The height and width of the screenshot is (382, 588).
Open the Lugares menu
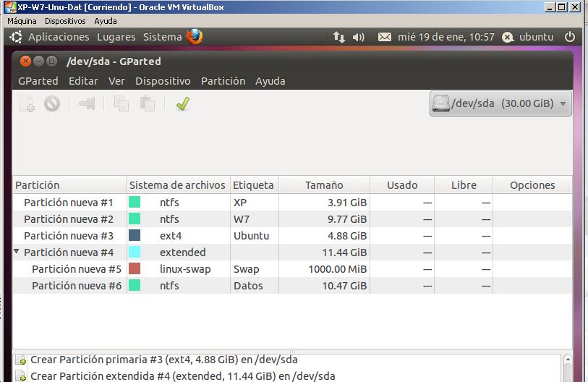pos(116,37)
